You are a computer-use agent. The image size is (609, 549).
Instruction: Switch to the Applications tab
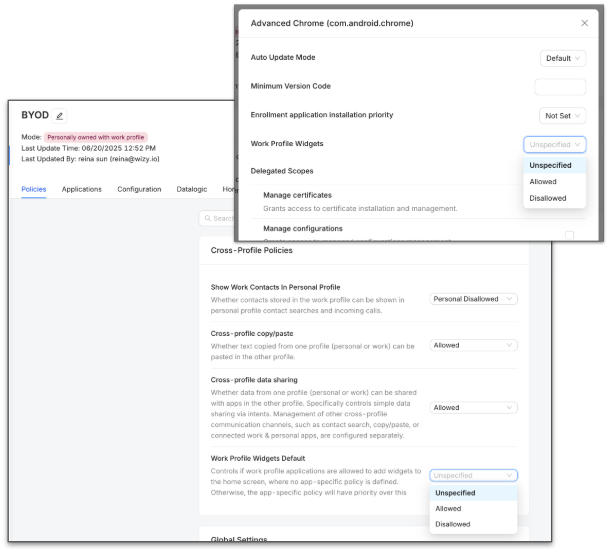[82, 189]
